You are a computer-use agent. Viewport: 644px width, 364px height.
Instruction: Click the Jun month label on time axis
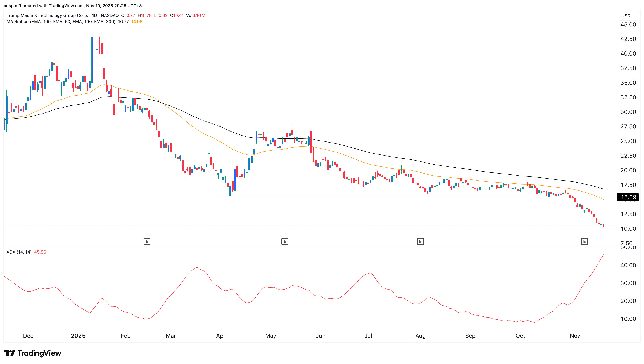tap(320, 336)
